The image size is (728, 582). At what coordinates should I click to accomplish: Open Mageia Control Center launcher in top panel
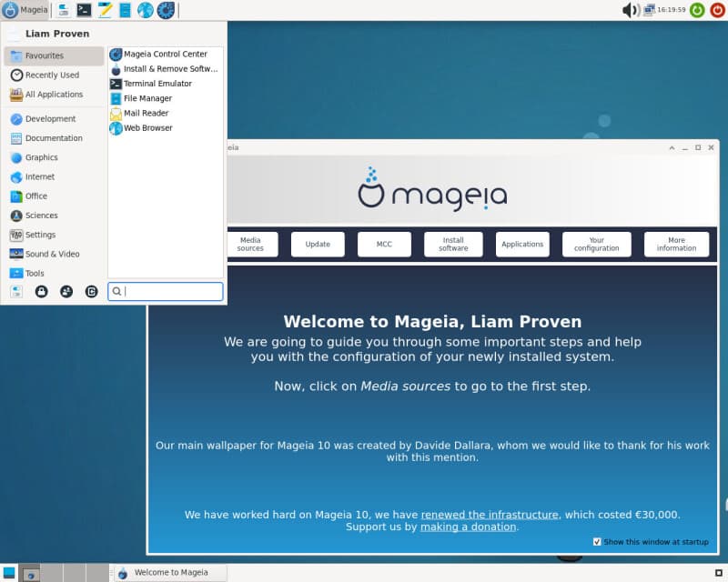point(166,10)
